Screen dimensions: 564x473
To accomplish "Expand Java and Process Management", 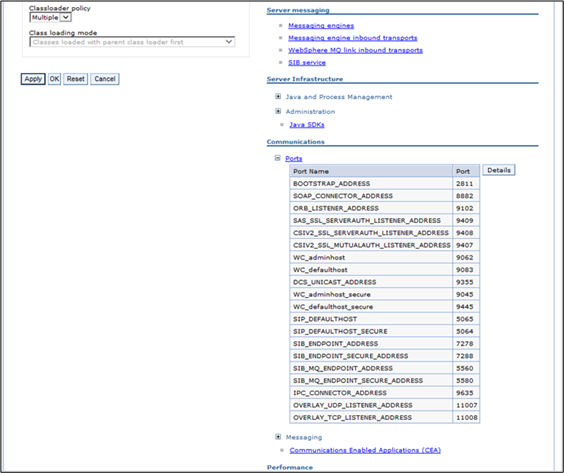I will 278,96.
